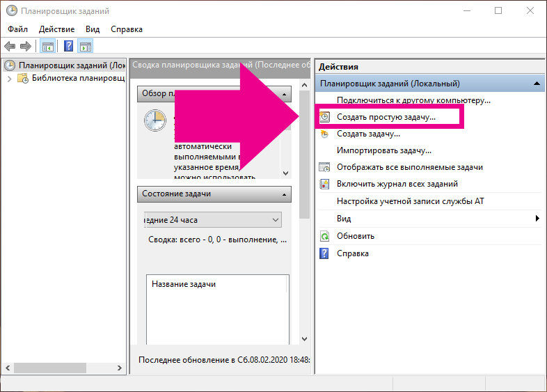547x392 pixels.
Task: Click the Сводка: всего - 0 summary text
Action: [217, 240]
